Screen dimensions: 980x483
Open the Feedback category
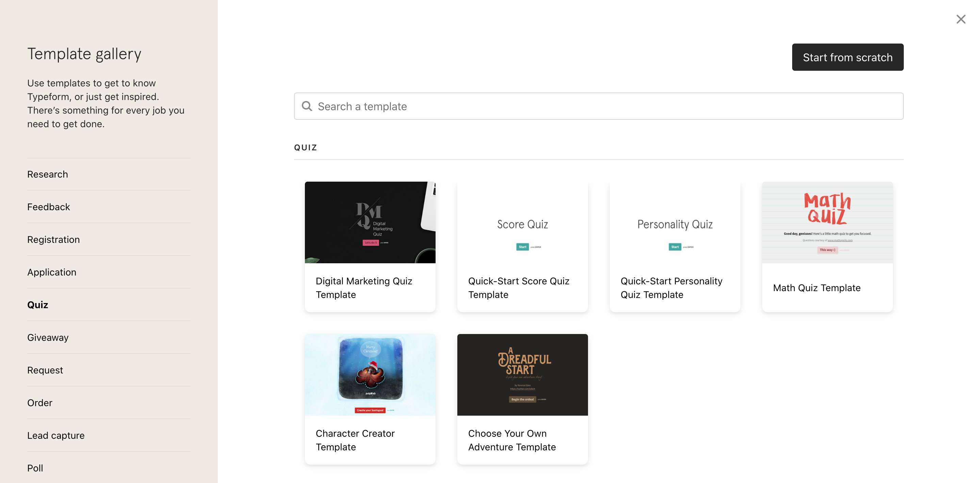click(109, 207)
